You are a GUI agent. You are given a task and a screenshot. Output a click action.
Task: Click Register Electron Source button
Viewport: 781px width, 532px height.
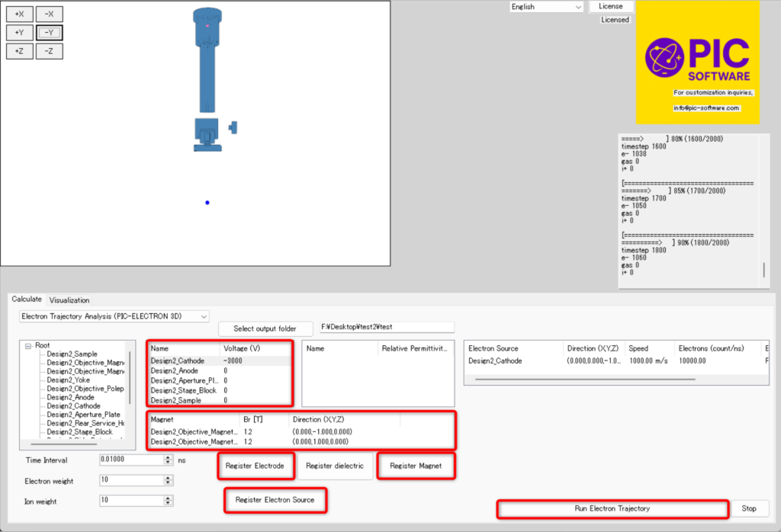coord(275,500)
